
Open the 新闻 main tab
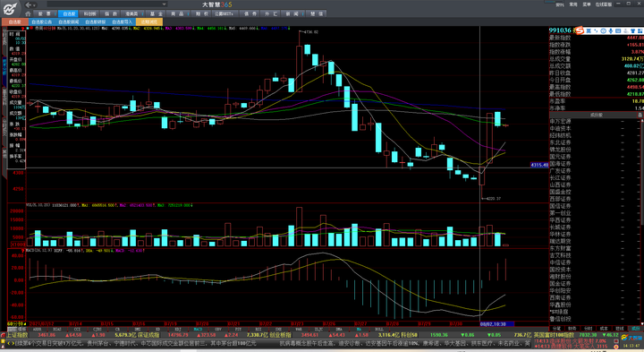292,13
